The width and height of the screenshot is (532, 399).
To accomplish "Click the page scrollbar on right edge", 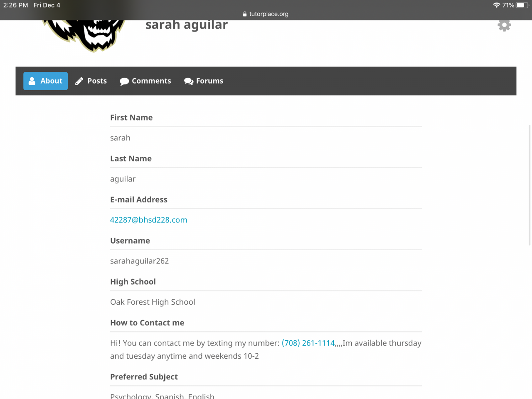I will (x=530, y=185).
